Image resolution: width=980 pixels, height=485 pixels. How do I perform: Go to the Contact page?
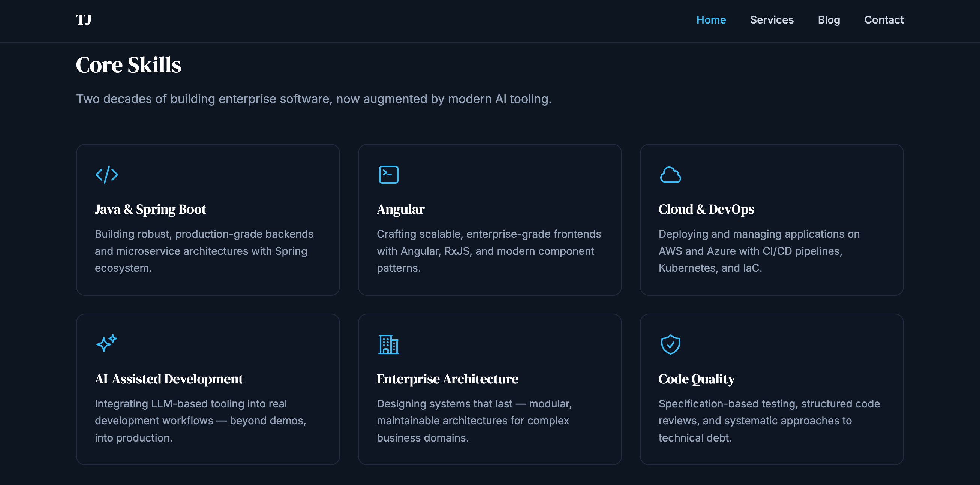click(x=884, y=20)
